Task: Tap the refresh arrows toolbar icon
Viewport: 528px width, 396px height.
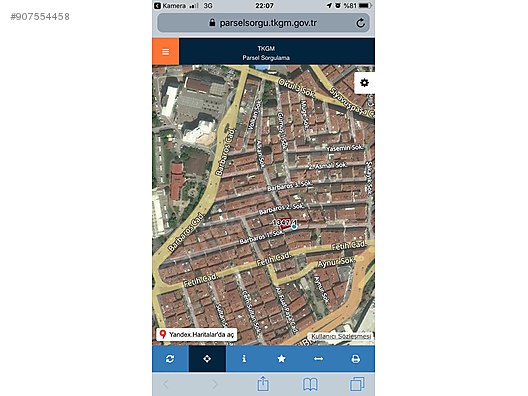Action: point(170,359)
